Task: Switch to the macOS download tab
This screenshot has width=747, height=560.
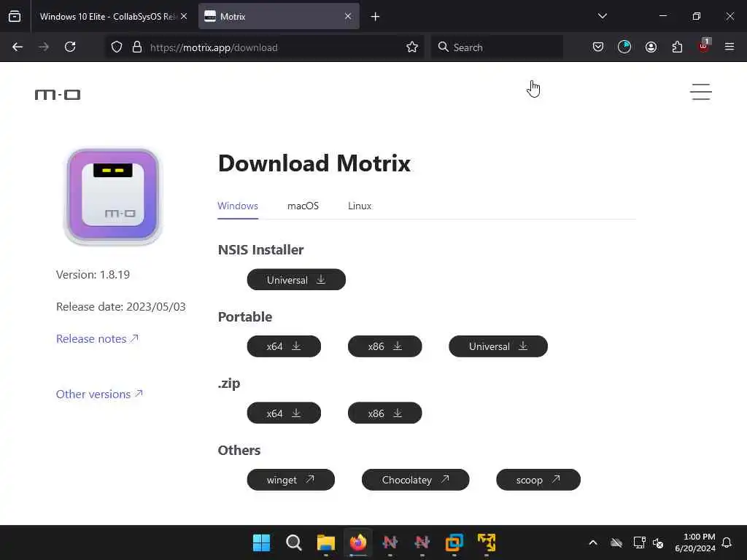Action: [303, 206]
